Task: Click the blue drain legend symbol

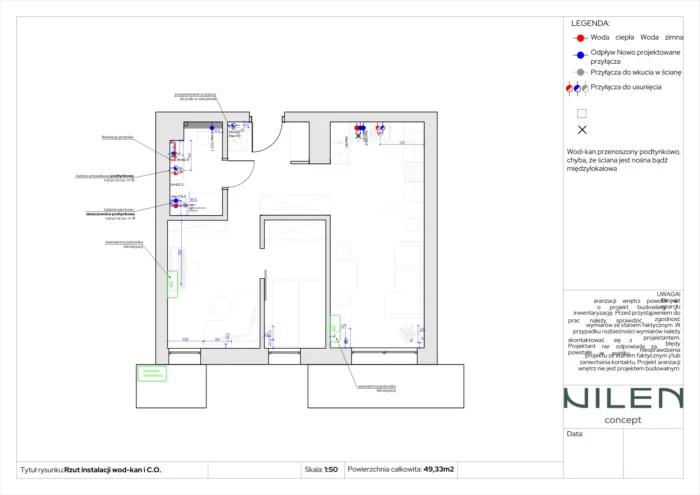Action: pos(580,53)
